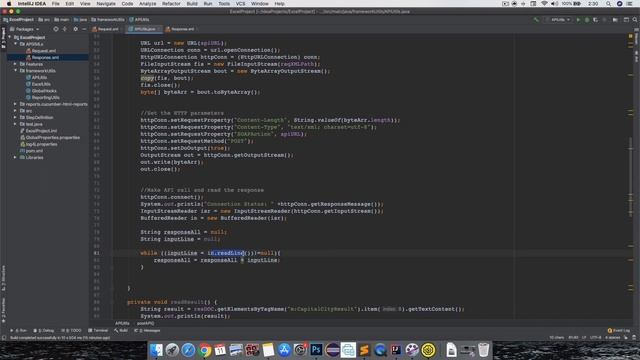The image size is (640, 360).
Task: Click scroll-from-source target icon in Packages panel
Action: click(56, 29)
